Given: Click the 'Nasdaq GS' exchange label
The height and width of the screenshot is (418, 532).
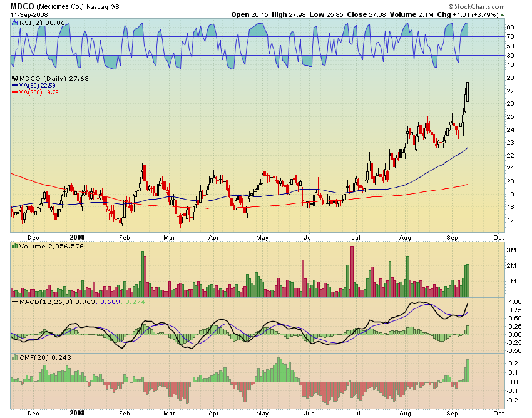Looking at the screenshot, I should pos(103,6).
